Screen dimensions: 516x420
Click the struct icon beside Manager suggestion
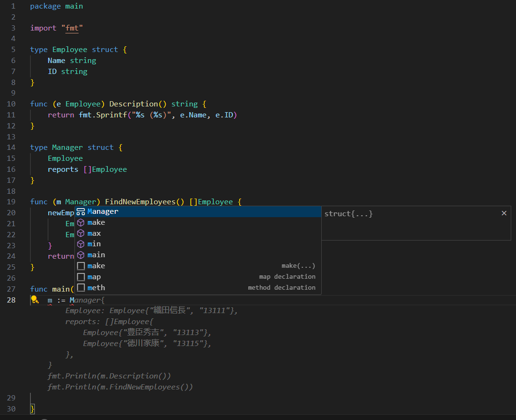[x=81, y=211]
